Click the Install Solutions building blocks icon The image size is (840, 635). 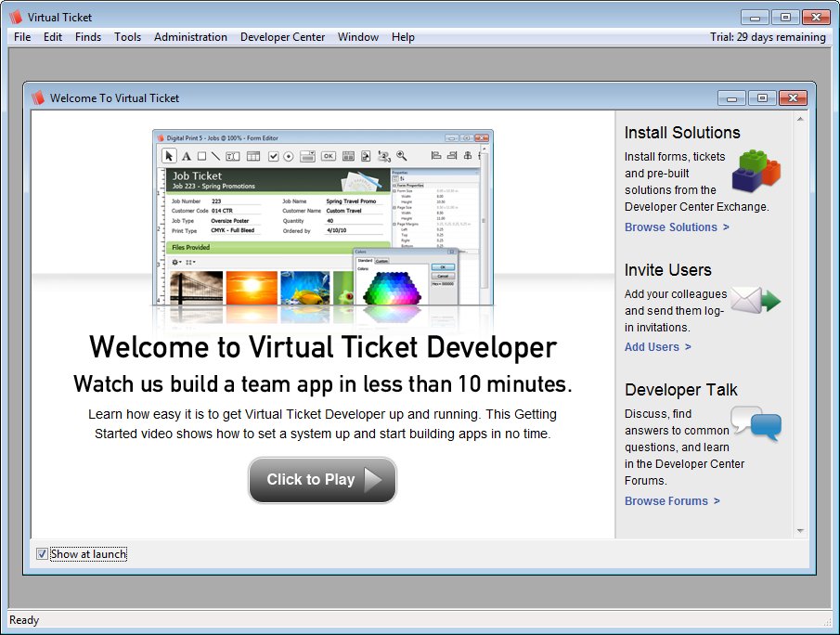[x=756, y=171]
